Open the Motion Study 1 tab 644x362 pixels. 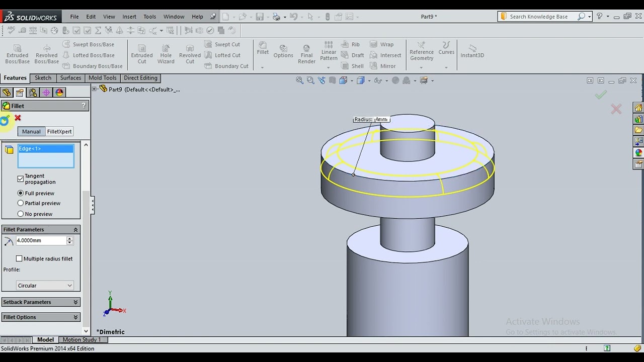(x=82, y=340)
